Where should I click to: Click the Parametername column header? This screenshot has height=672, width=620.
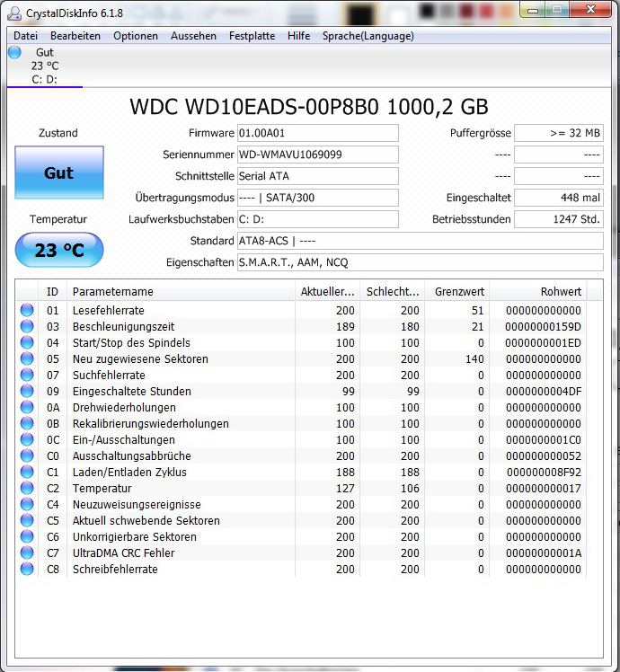click(181, 291)
